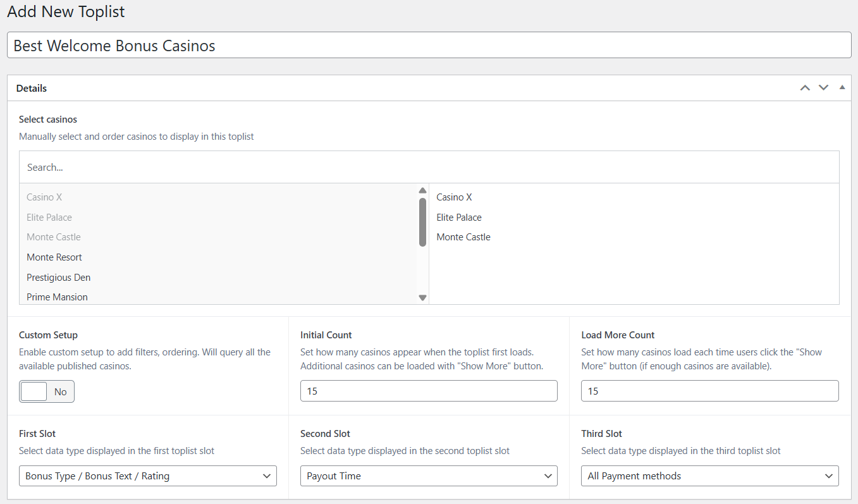The width and height of the screenshot is (858, 504).
Task: Click Monte Castle in the selected casinos column
Action: (463, 237)
